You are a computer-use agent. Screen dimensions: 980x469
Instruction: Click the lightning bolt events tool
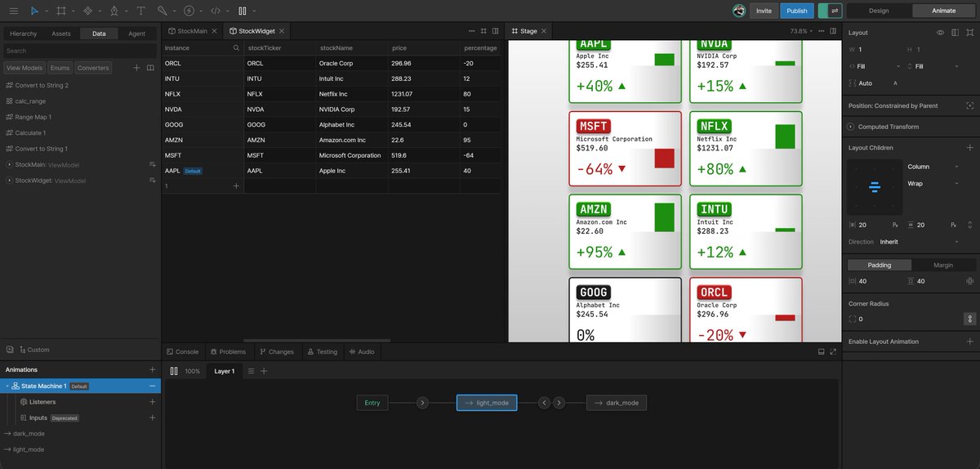189,11
